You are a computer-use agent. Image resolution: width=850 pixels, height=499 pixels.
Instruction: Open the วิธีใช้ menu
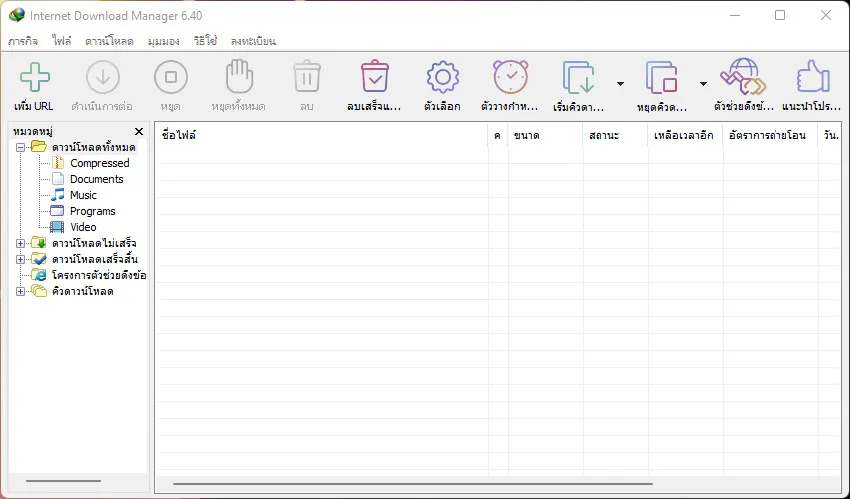point(205,41)
